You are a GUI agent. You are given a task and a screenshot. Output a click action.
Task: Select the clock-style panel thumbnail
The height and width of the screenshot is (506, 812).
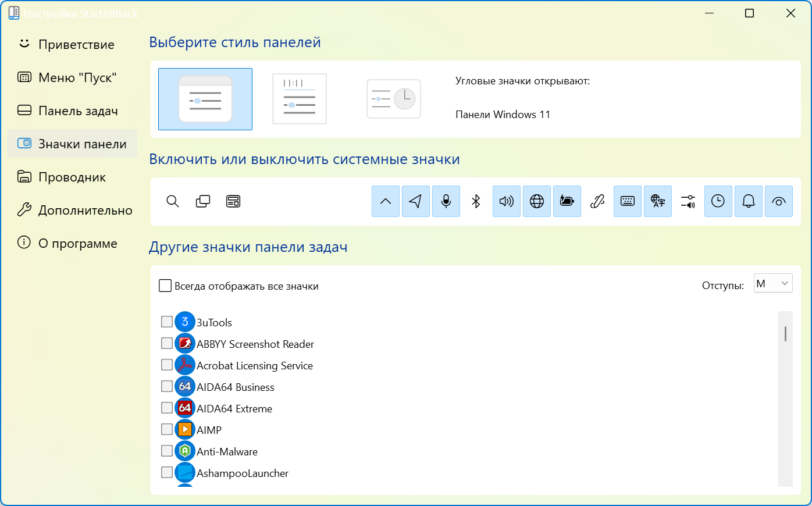pos(394,99)
